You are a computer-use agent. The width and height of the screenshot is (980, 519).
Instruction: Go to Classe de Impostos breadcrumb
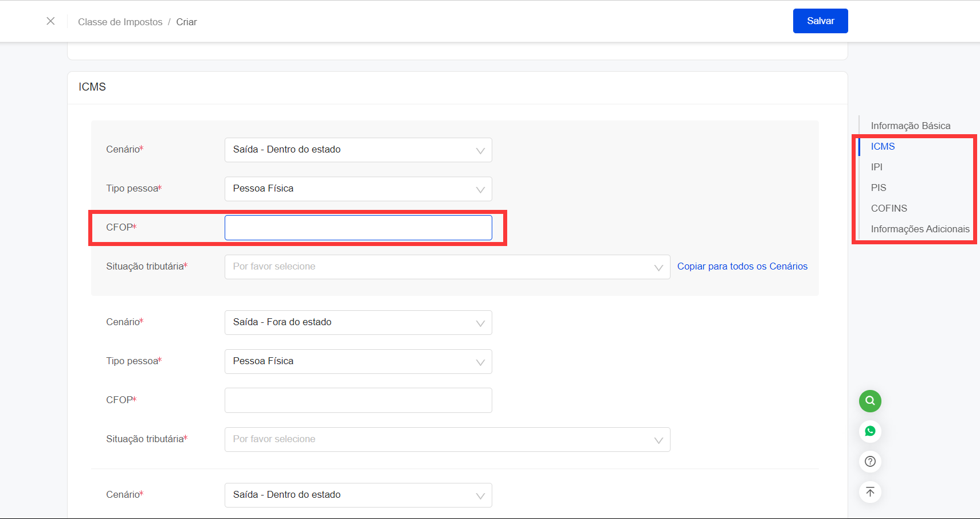pyautogui.click(x=120, y=22)
